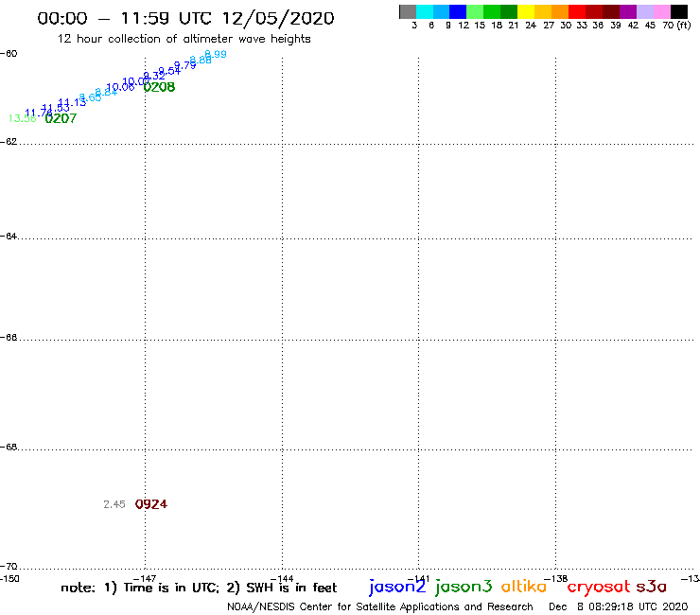Click the black swatch above 70 (ft)
The height and width of the screenshot is (615, 700).
(x=679, y=12)
